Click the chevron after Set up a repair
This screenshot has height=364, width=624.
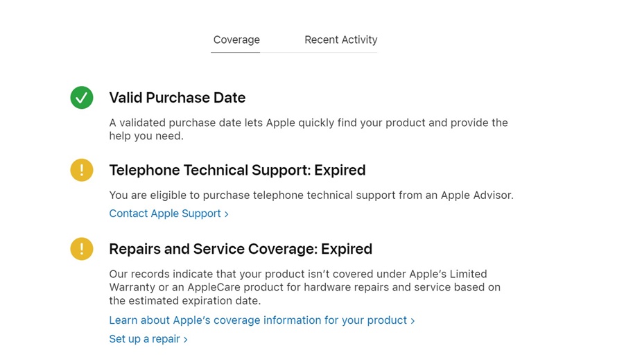point(186,340)
